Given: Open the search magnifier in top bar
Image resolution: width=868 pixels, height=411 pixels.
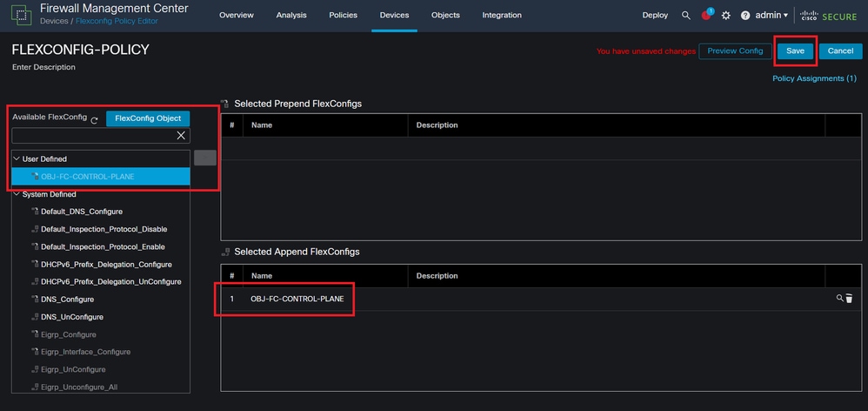Looking at the screenshot, I should coord(686,16).
